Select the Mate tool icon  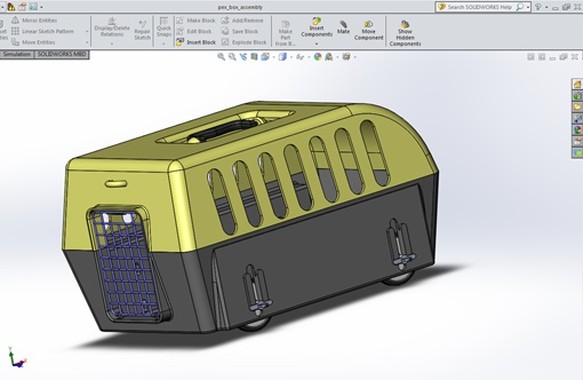[x=343, y=27]
